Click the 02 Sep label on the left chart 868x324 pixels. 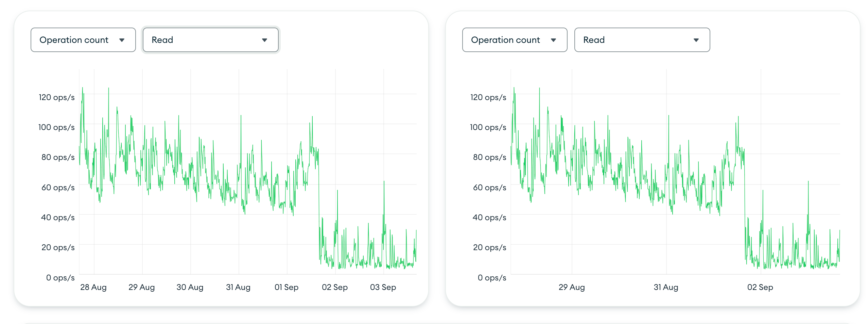335,287
